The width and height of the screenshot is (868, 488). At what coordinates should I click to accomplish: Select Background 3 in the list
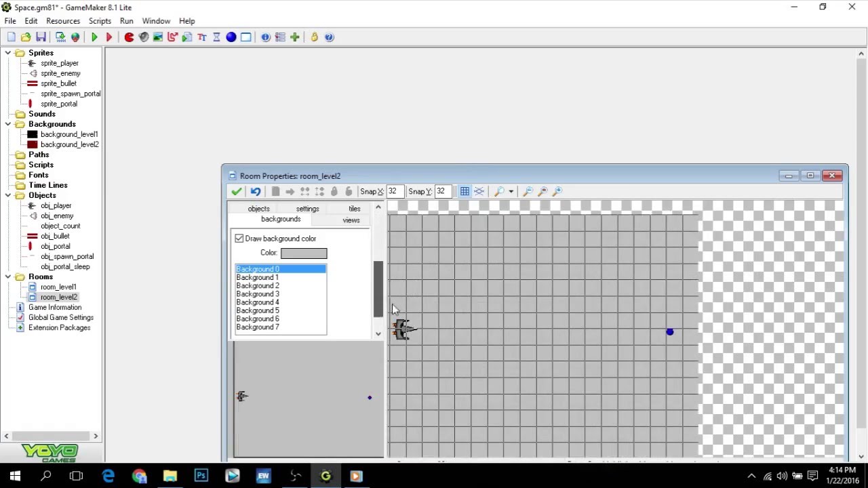click(x=281, y=294)
